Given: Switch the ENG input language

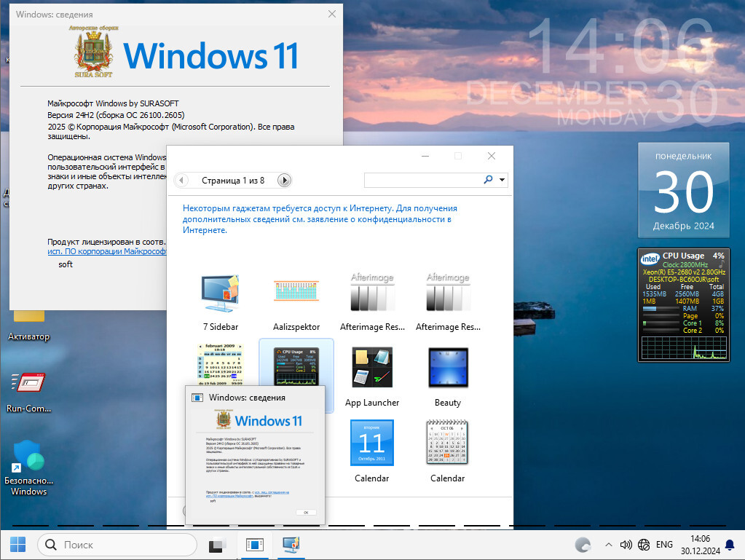Looking at the screenshot, I should pos(664,544).
